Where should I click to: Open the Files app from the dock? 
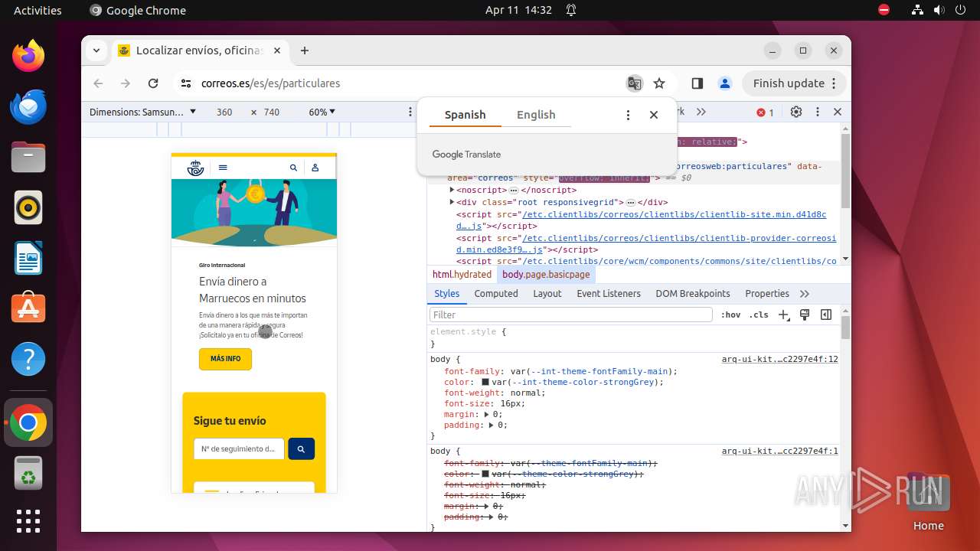click(28, 157)
